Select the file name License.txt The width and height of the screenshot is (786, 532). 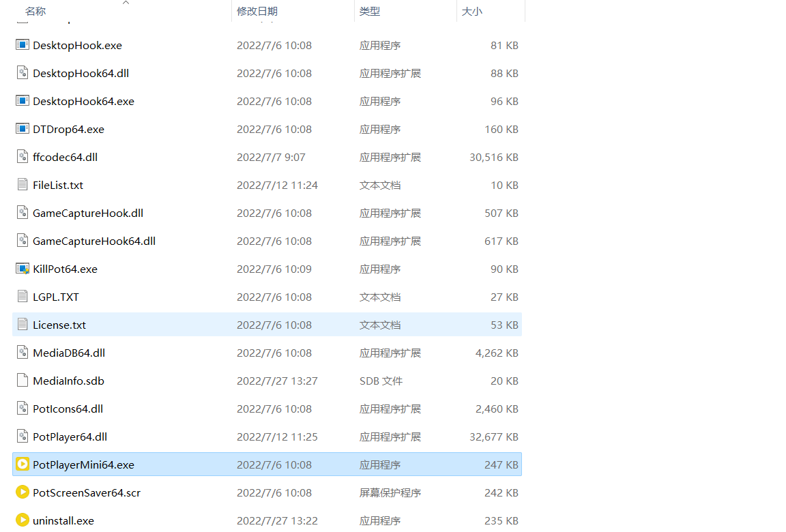[59, 325]
